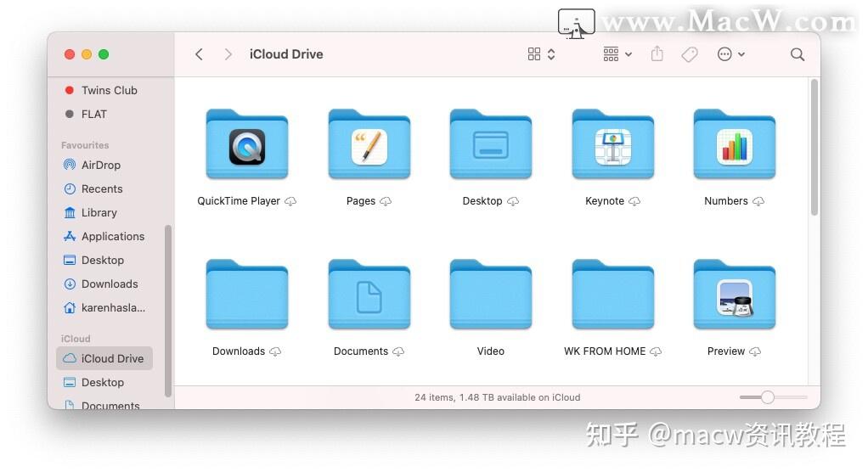Select the WK FROM HOME folder
Screen dimensions: 868x472
tap(613, 295)
